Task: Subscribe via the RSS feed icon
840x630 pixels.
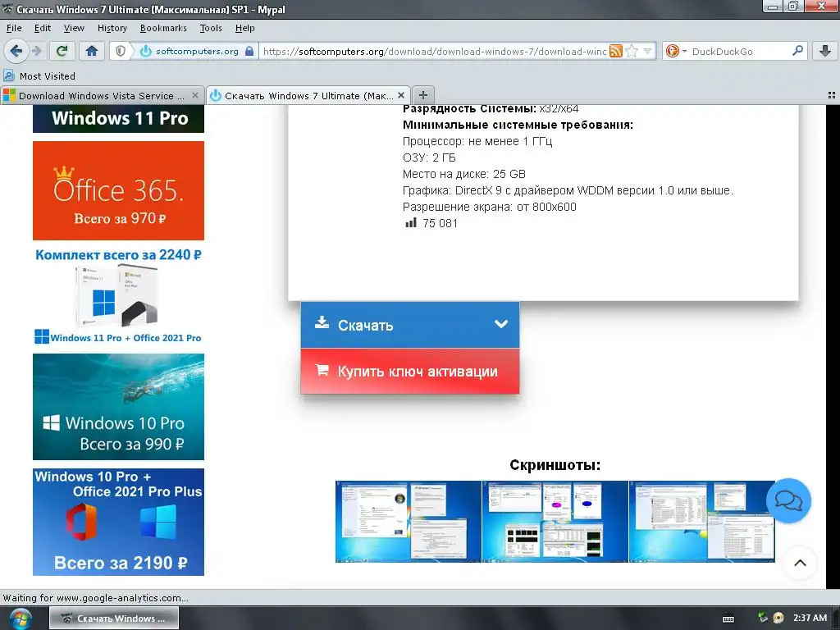Action: coord(615,52)
